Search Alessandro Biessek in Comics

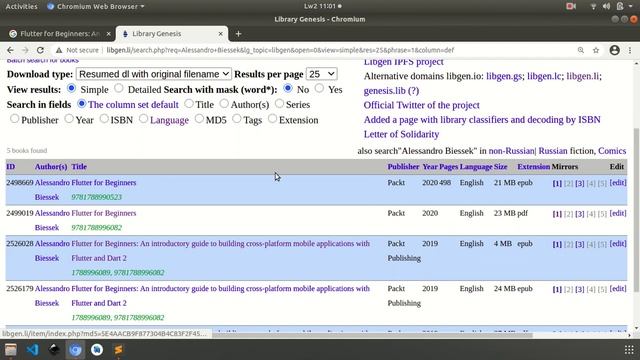point(612,151)
